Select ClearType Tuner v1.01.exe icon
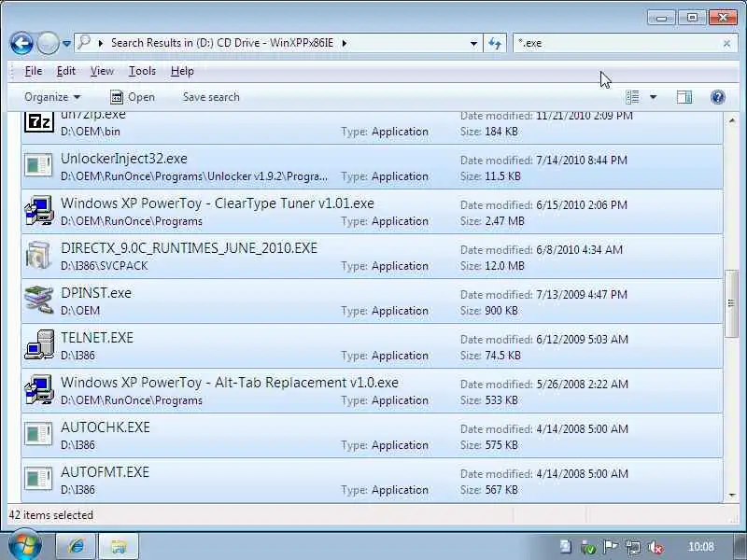This screenshot has width=747, height=560. pyautogui.click(x=38, y=210)
